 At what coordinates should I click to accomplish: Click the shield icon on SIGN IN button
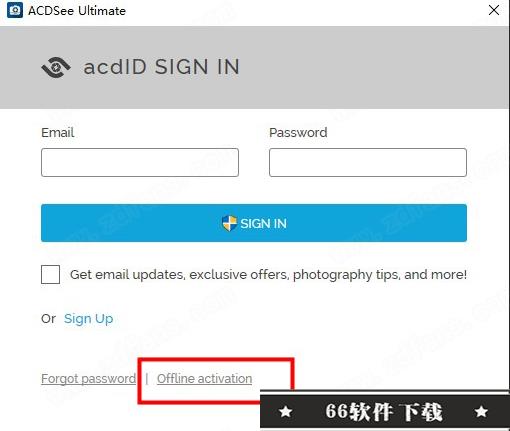pyautogui.click(x=229, y=223)
